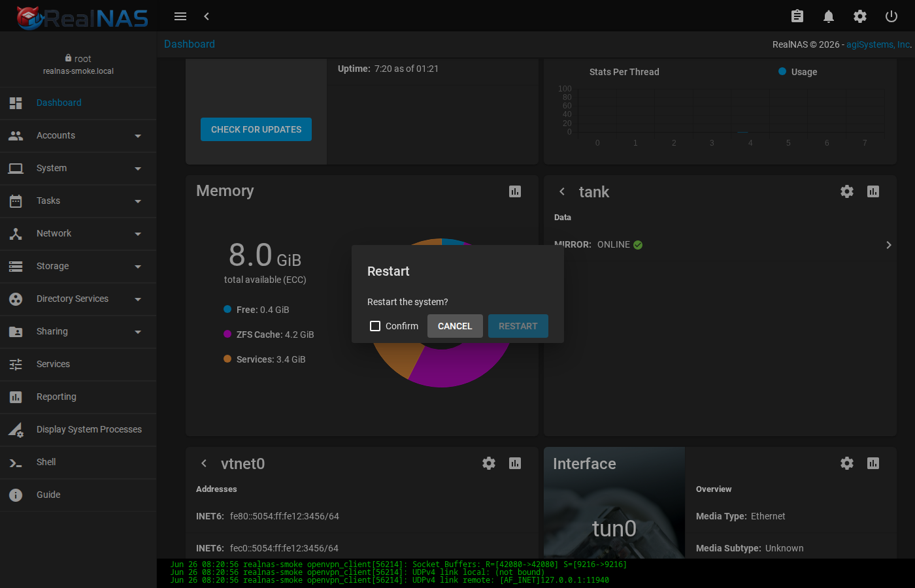
Task: Expand MIRROR row with right chevron
Action: [889, 245]
